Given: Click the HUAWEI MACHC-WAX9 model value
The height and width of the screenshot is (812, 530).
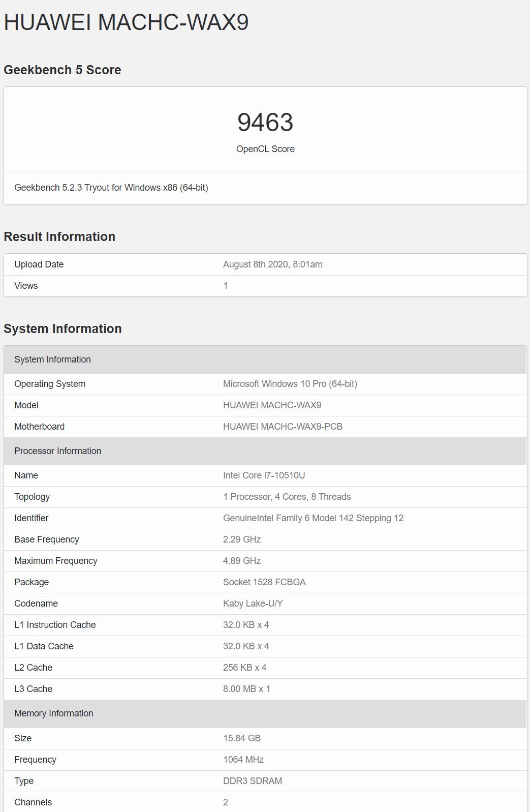Looking at the screenshot, I should click(272, 405).
